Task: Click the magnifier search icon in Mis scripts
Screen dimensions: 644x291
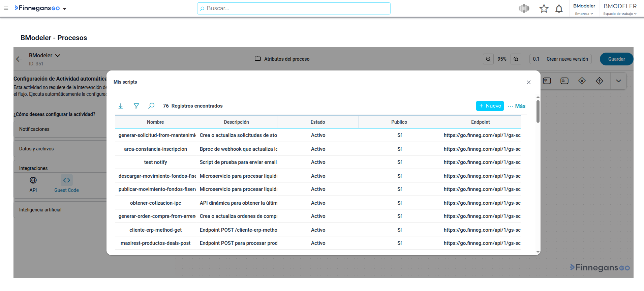Action: coord(152,106)
